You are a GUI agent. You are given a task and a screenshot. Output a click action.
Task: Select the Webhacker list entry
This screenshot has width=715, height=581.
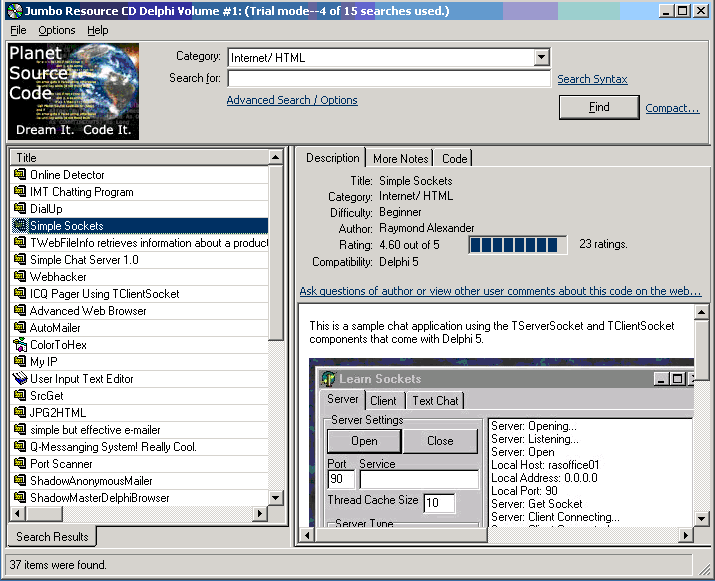pyautogui.click(x=139, y=276)
